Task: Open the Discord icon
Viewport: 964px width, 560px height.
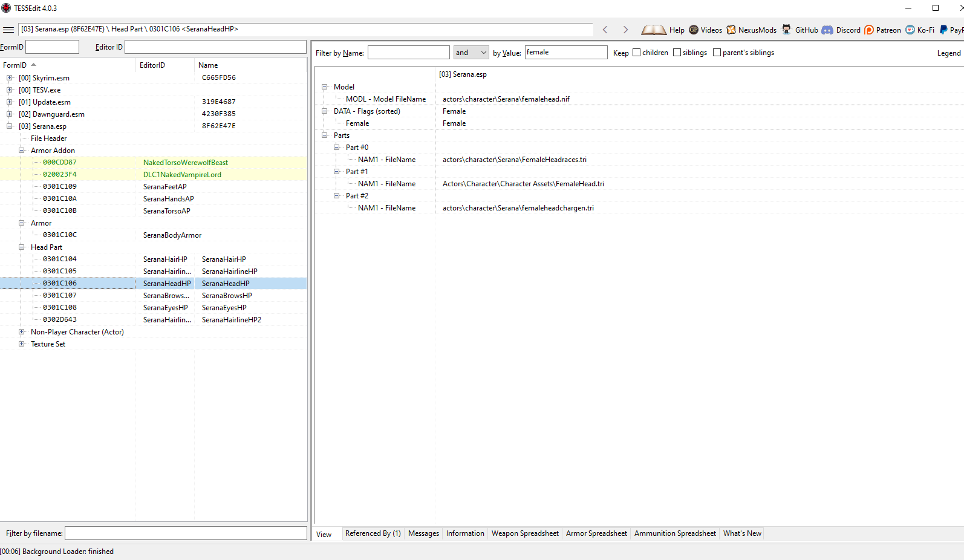Action: click(827, 30)
